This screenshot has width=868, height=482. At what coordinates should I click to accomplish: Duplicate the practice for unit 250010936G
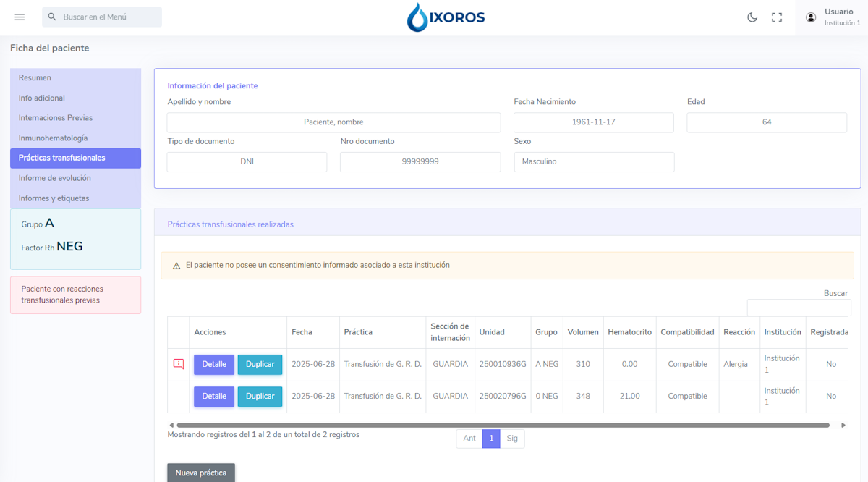260,364
